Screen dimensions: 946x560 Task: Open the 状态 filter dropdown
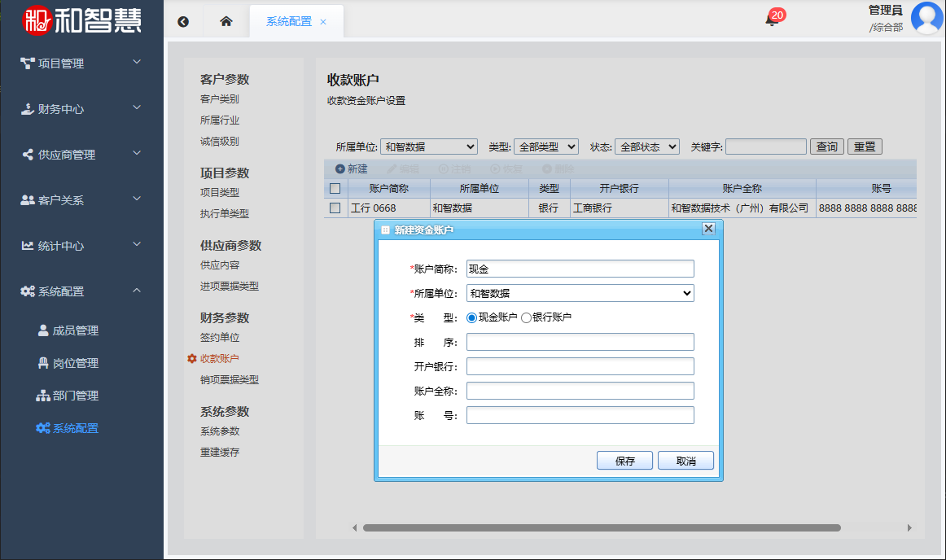pyautogui.click(x=647, y=147)
